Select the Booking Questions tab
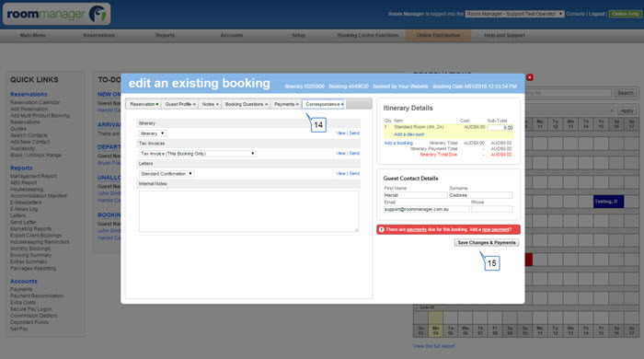The image size is (644, 359). click(246, 104)
